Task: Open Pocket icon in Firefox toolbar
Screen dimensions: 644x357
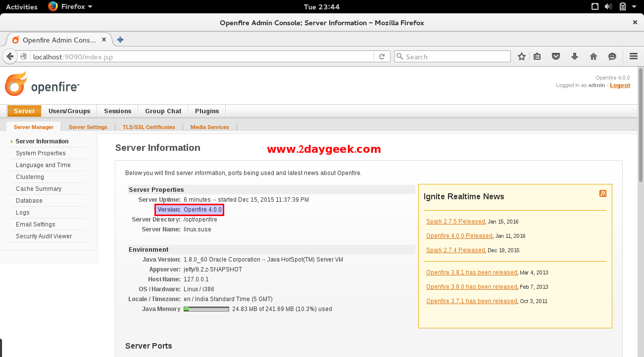Action: pos(556,56)
